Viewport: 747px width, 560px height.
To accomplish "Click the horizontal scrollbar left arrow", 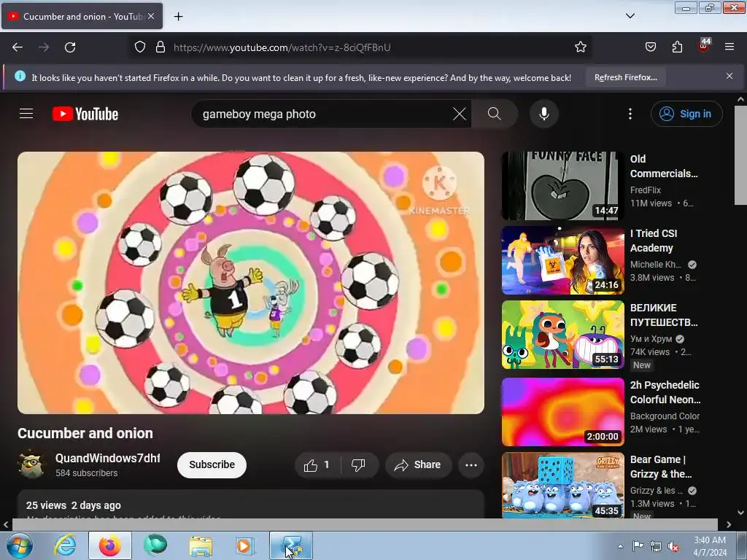I will click(6, 524).
